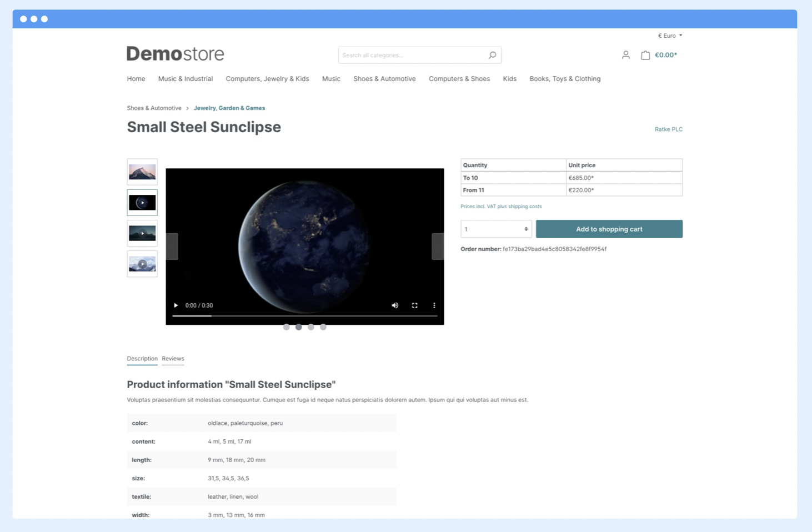Open the quantity selector dropdown
Image resolution: width=812 pixels, height=532 pixels.
tap(496, 229)
